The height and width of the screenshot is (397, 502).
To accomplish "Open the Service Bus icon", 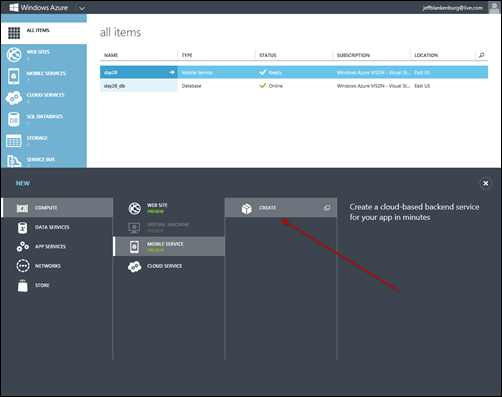I will tap(14, 161).
